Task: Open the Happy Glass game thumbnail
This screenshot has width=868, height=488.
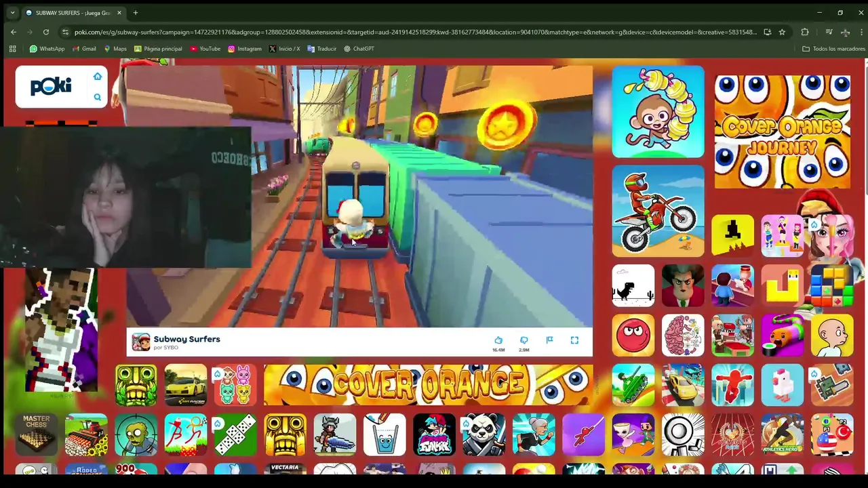Action: click(384, 434)
